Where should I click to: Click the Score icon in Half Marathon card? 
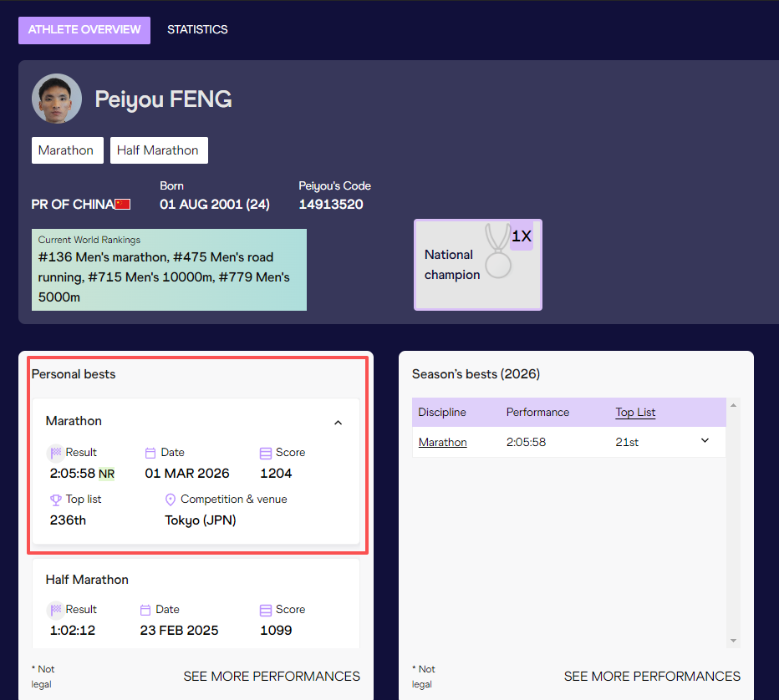[266, 610]
